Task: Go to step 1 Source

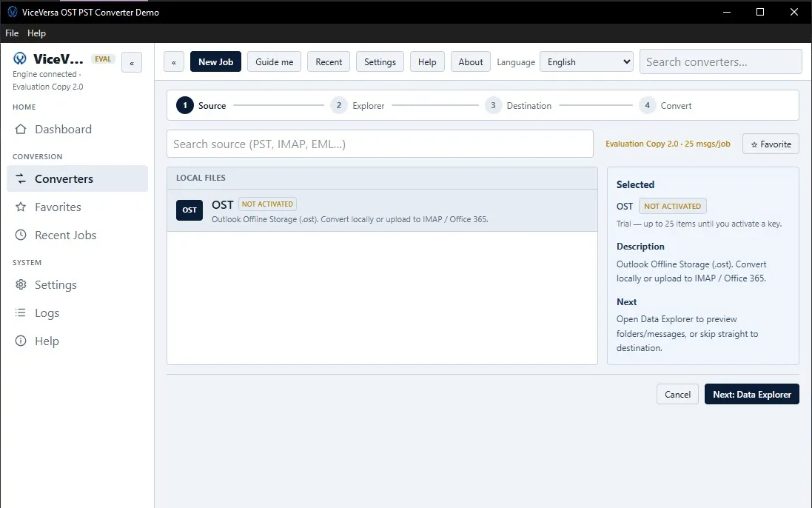Action: pos(201,105)
